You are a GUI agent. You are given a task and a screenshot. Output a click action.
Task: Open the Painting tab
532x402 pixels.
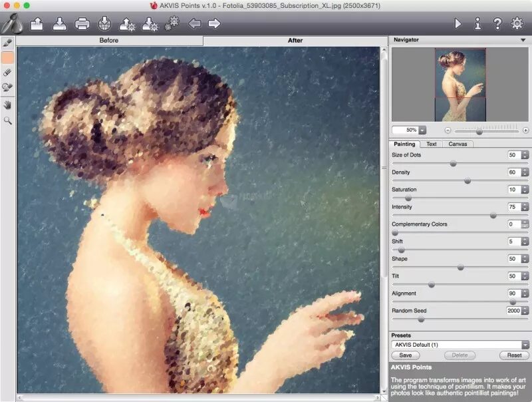point(404,144)
